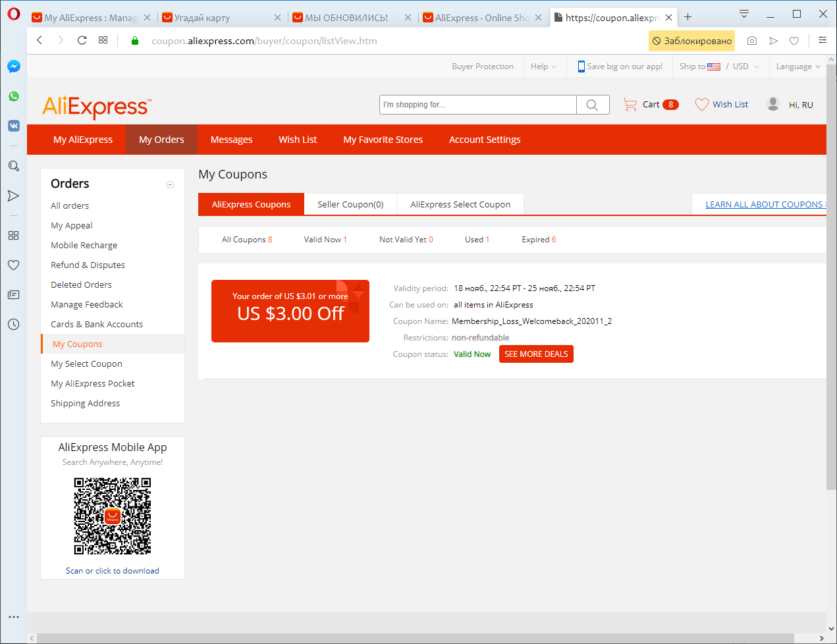Click the user avatar icon
Screen dimensions: 837x644
[x=773, y=104]
